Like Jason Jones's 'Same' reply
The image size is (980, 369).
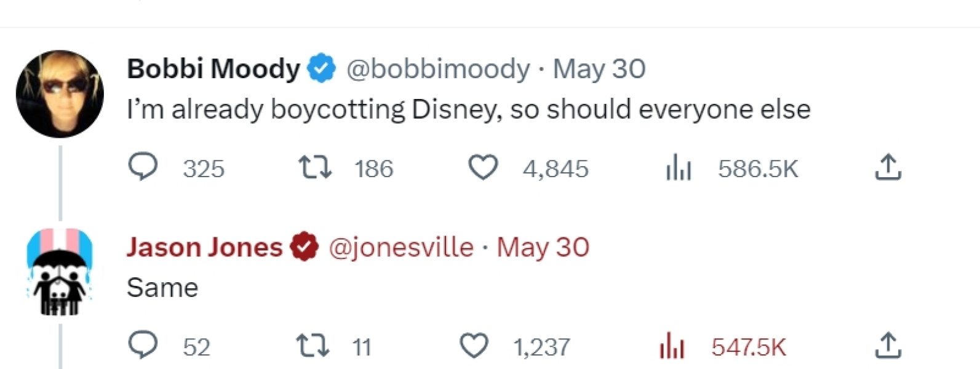[x=474, y=346]
